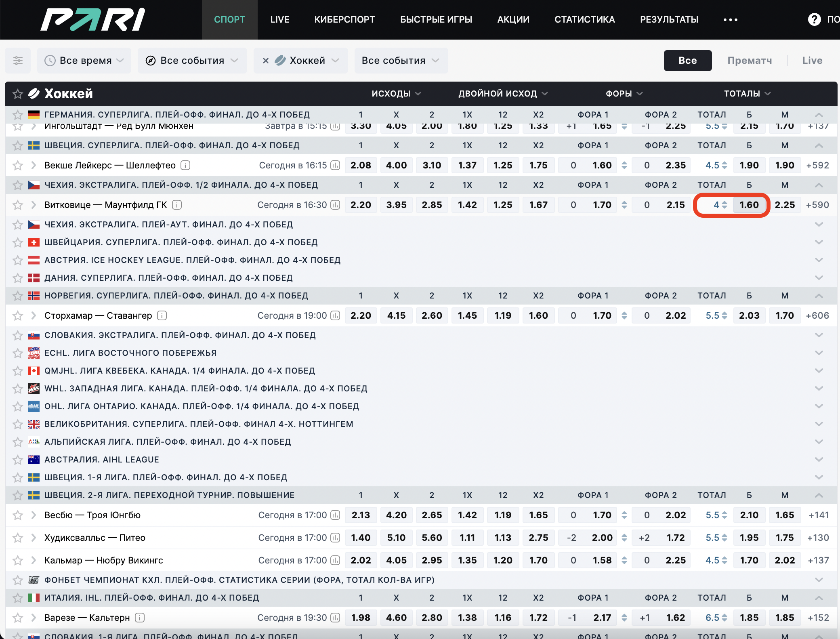Open the КИБЕРСПОРТ section
840x639 pixels.
tap(345, 19)
